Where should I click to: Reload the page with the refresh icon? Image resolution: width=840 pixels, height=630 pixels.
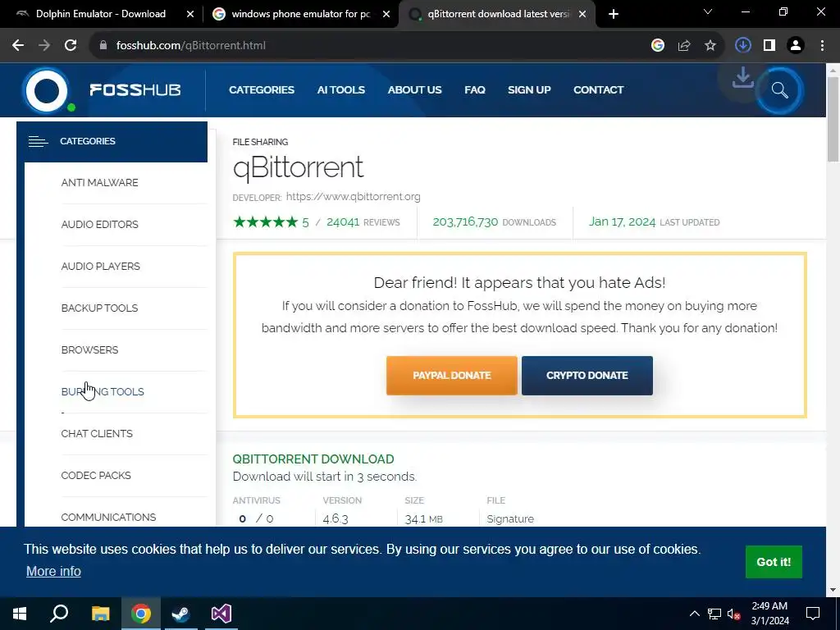pos(71,46)
